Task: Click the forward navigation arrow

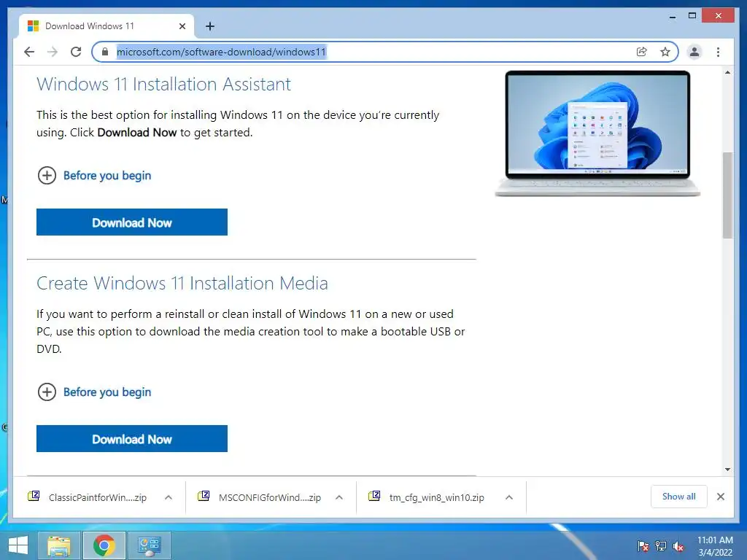Action: coord(53,52)
